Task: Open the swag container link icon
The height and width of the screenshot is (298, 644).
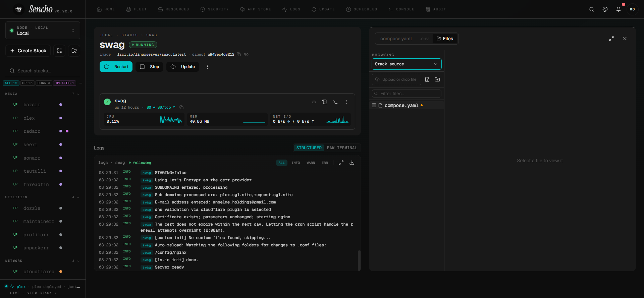Action: click(x=314, y=102)
